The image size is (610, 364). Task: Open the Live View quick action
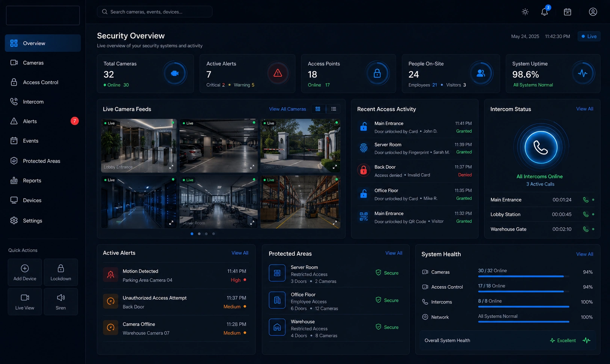(25, 302)
